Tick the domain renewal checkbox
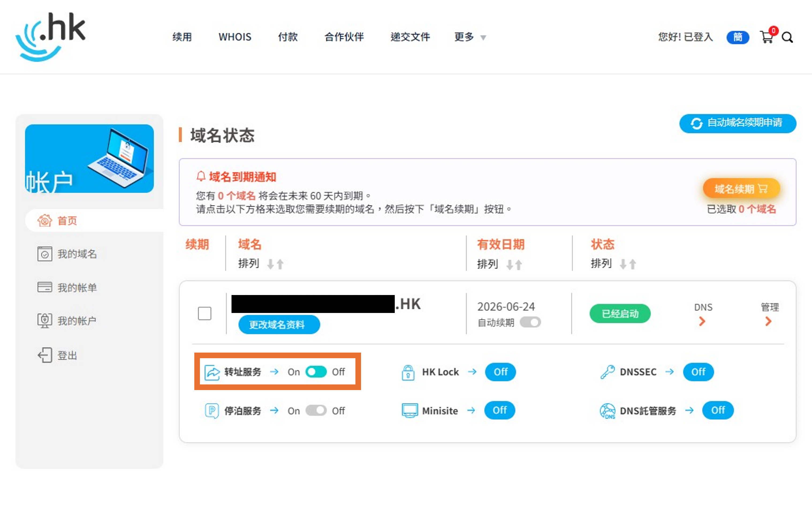 [x=204, y=313]
